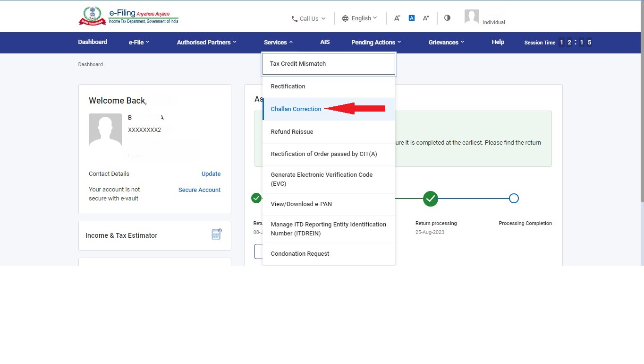The height and width of the screenshot is (364, 644).
Task: Open the Call Us dropdown
Action: tap(308, 18)
